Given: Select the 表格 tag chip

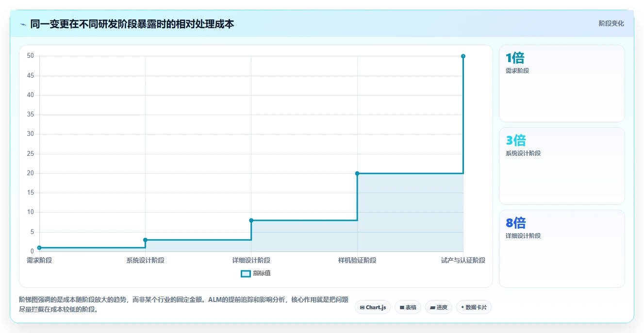Looking at the screenshot, I should pos(408,307).
